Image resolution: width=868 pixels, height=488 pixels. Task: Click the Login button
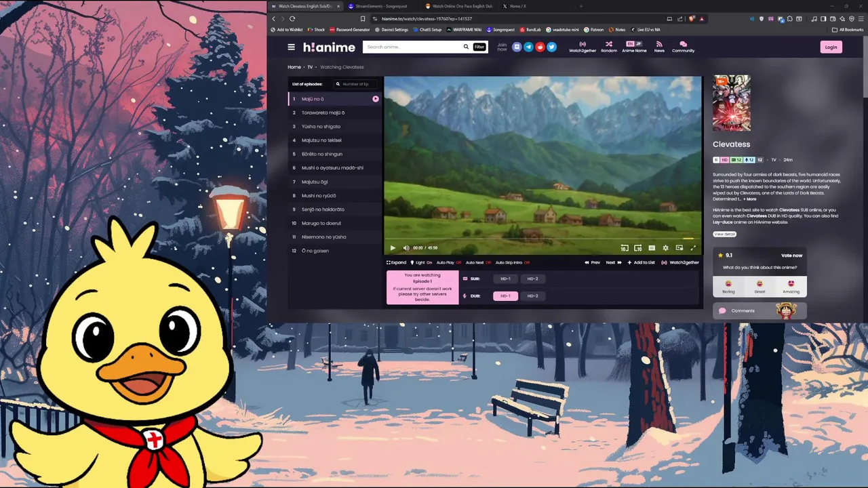click(831, 47)
